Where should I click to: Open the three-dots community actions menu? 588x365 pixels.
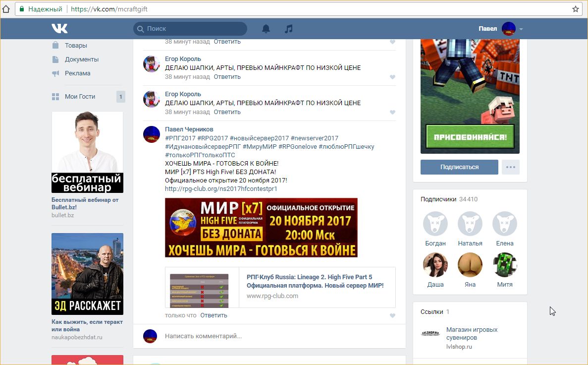(x=511, y=167)
